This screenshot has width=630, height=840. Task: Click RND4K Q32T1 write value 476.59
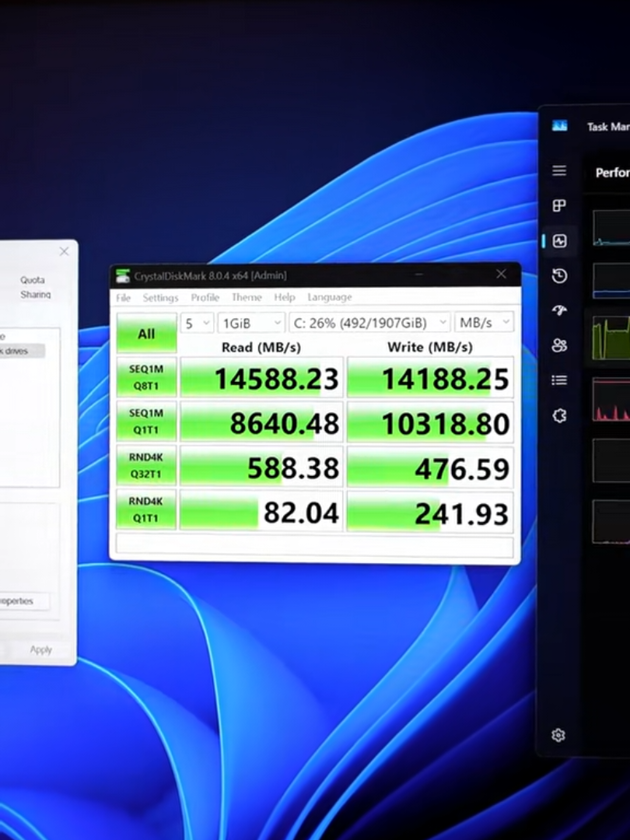(x=430, y=466)
